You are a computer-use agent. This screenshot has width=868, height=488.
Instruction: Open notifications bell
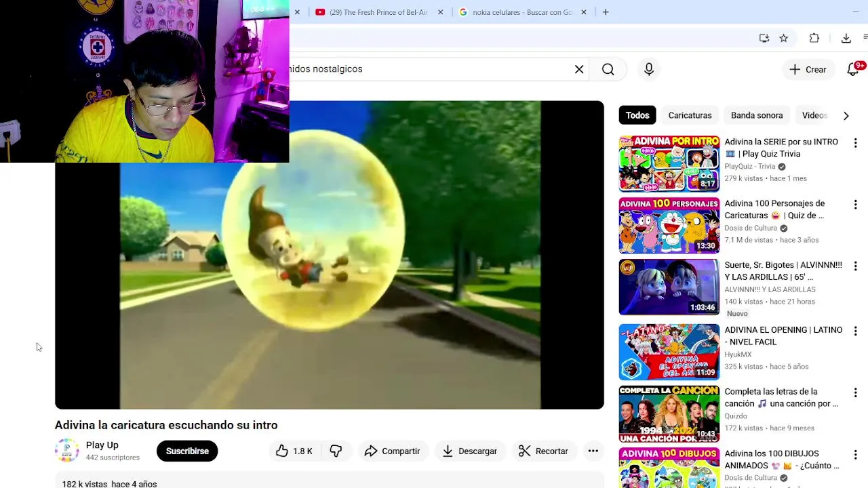click(854, 69)
